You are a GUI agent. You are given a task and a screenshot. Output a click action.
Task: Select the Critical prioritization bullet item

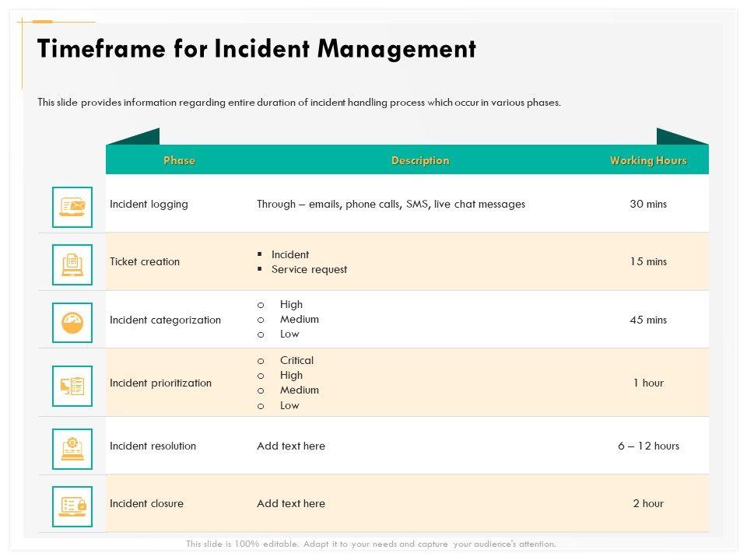[x=296, y=360]
